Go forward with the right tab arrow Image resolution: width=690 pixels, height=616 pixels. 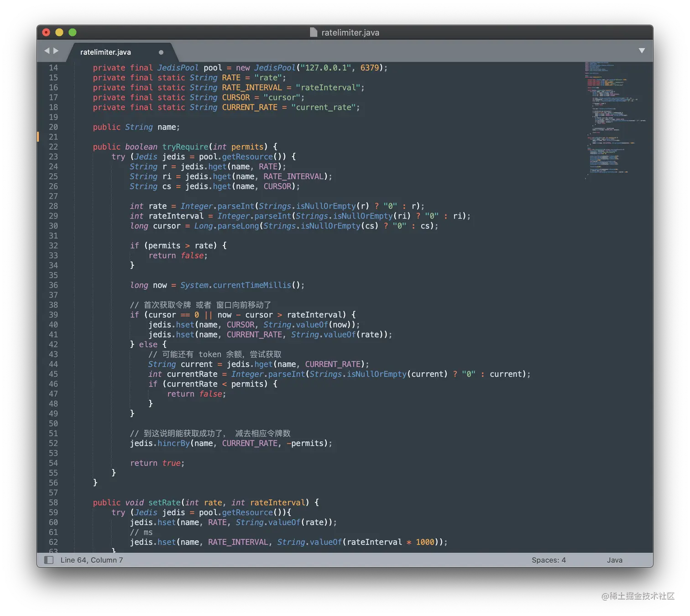[x=56, y=51]
